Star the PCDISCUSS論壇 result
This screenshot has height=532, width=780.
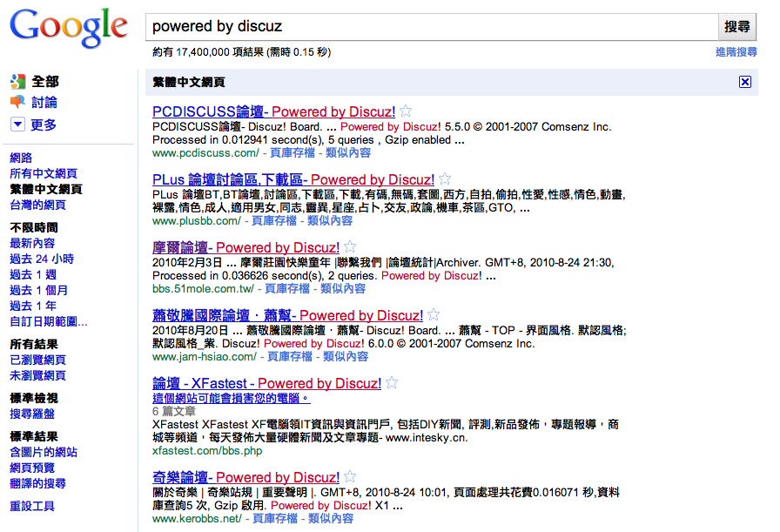(406, 111)
